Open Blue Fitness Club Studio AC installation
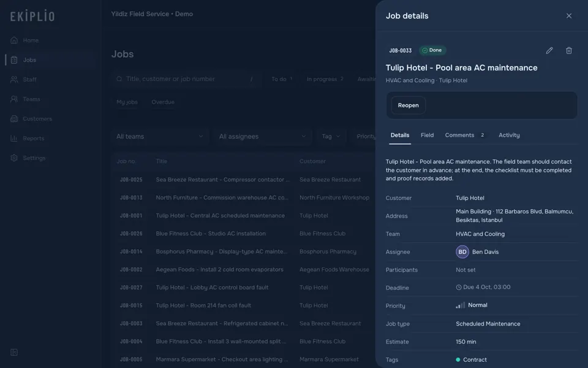Screen dimensions: 588x368 tap(244, 234)
